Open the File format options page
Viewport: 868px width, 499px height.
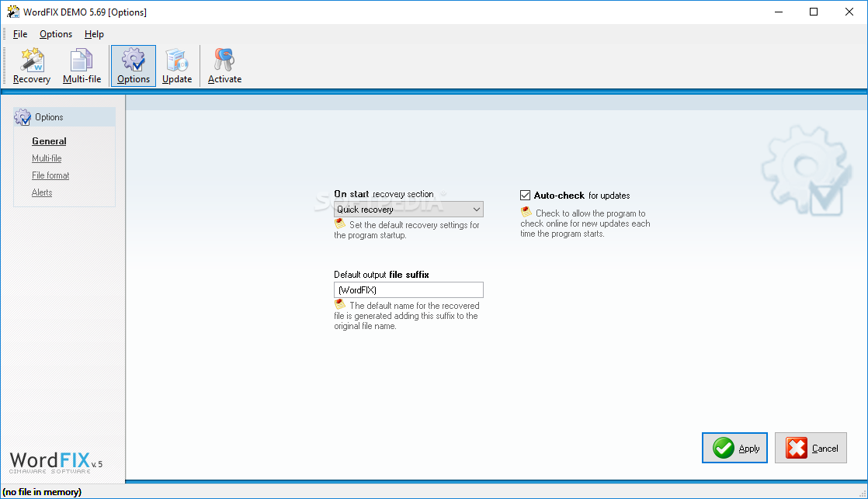point(50,175)
